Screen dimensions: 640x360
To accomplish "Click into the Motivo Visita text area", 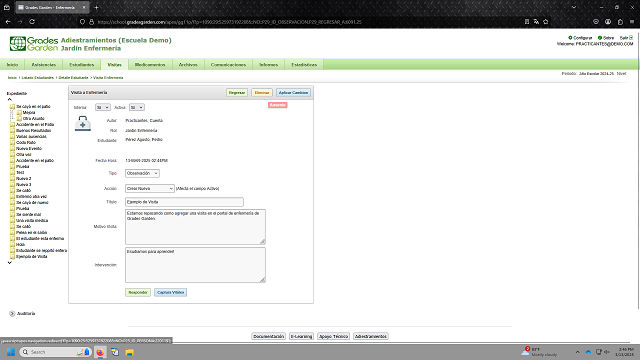I will (195, 227).
